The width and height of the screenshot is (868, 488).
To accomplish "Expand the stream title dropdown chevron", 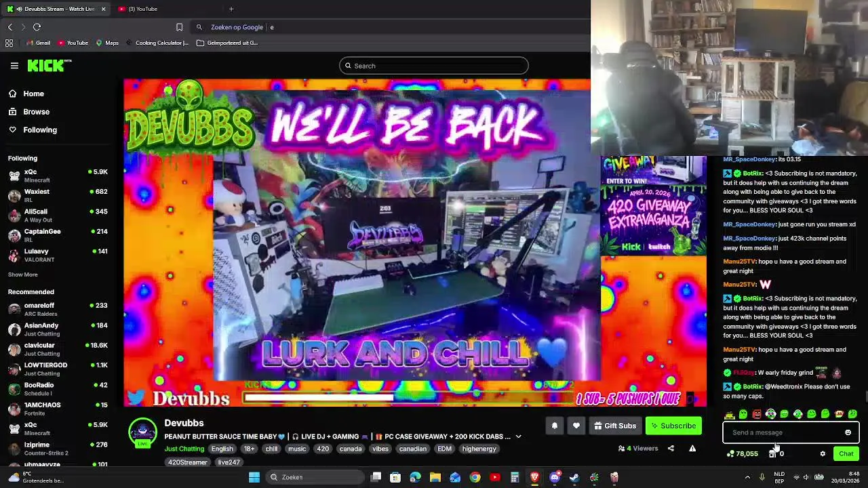I will [518, 437].
